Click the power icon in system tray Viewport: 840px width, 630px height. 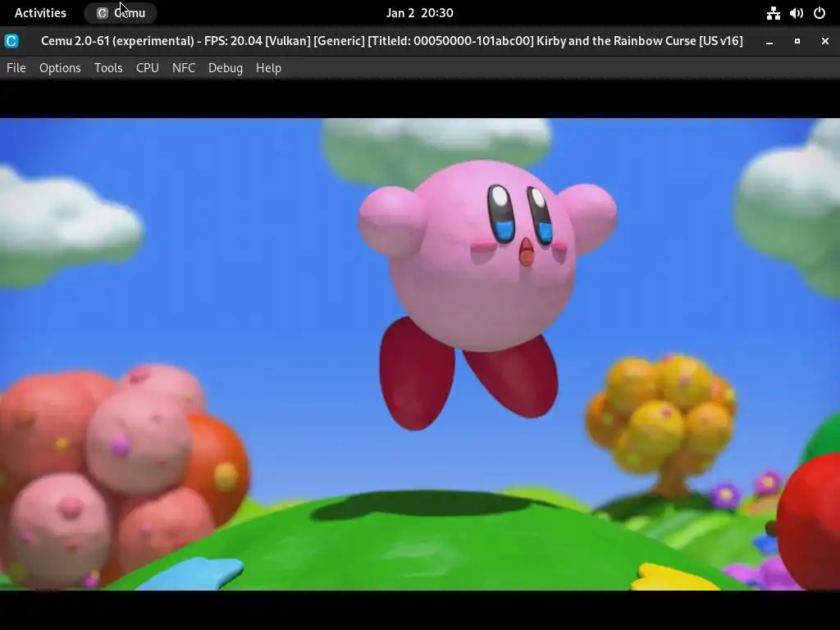[x=819, y=13]
